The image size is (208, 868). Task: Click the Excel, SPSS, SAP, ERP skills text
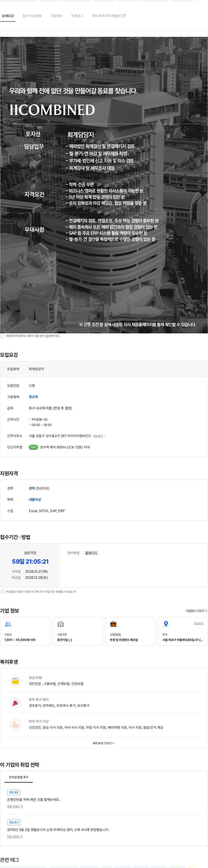pyautogui.click(x=47, y=511)
